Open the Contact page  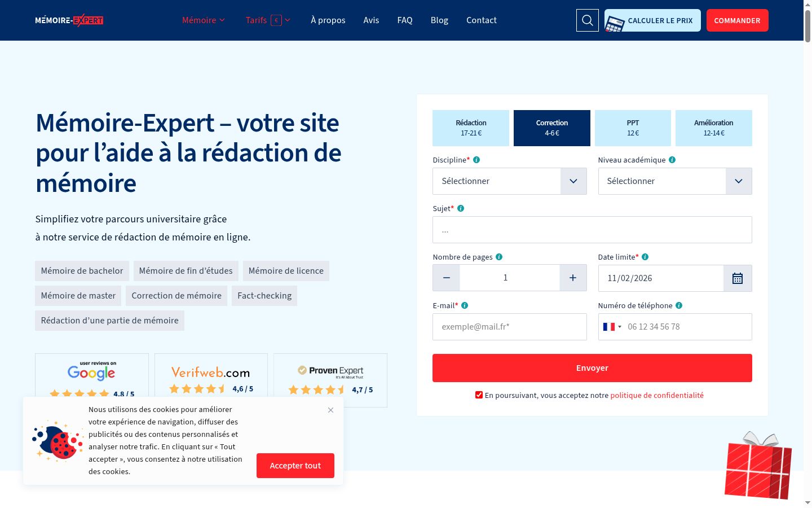pyautogui.click(x=482, y=20)
